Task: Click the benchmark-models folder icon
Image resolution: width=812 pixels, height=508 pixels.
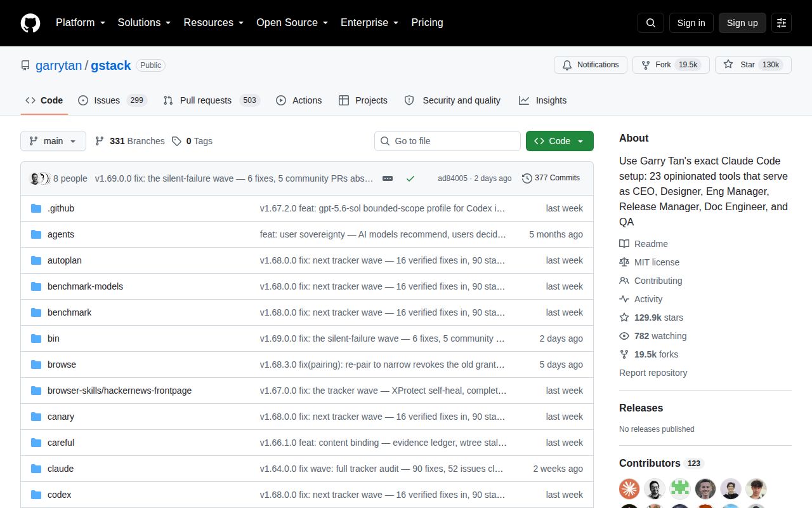Action: (36, 286)
